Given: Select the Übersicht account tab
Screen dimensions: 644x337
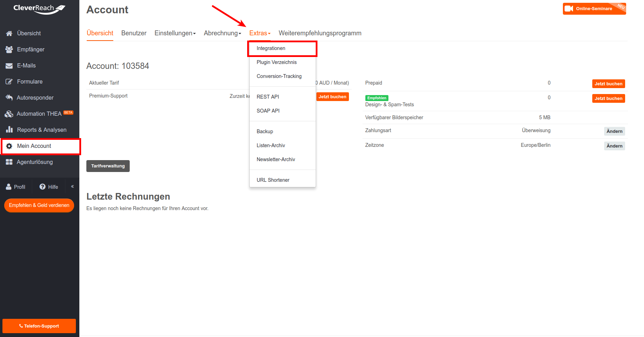Looking at the screenshot, I should (100, 33).
